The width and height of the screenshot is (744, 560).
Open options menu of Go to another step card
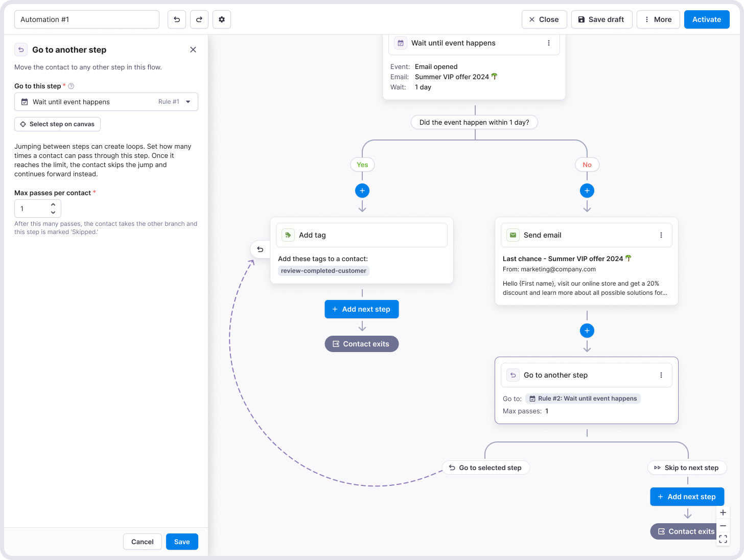click(x=661, y=375)
